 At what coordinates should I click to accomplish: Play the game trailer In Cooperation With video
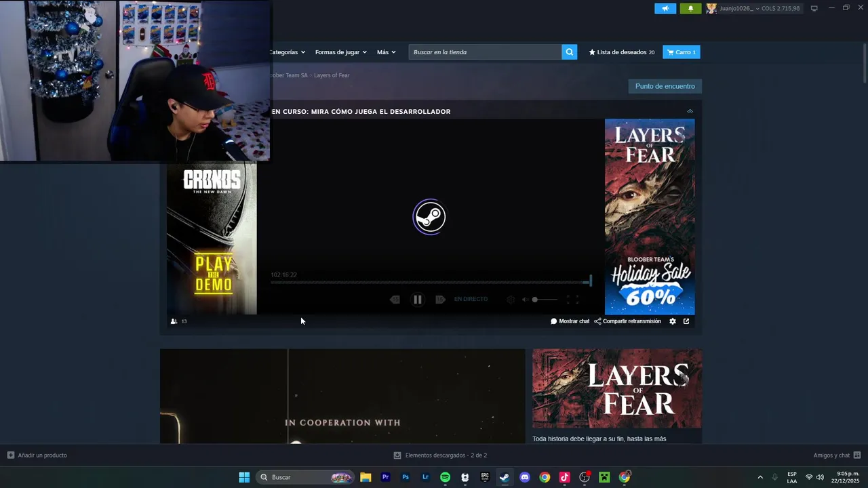[x=342, y=396]
